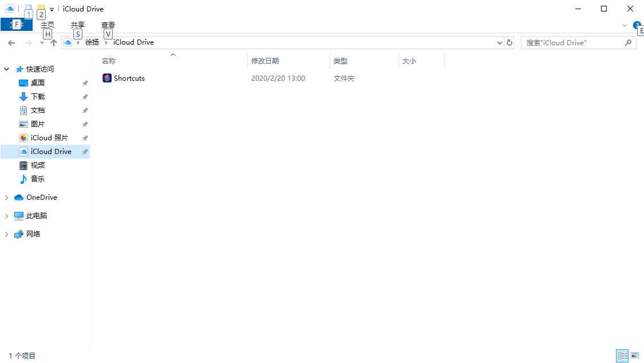Switch to details view layout
Image resolution: width=644 pixels, height=363 pixels.
coord(622,356)
